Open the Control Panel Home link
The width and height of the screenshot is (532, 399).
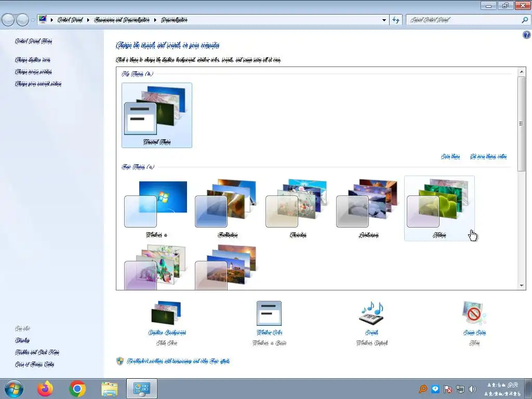(33, 41)
